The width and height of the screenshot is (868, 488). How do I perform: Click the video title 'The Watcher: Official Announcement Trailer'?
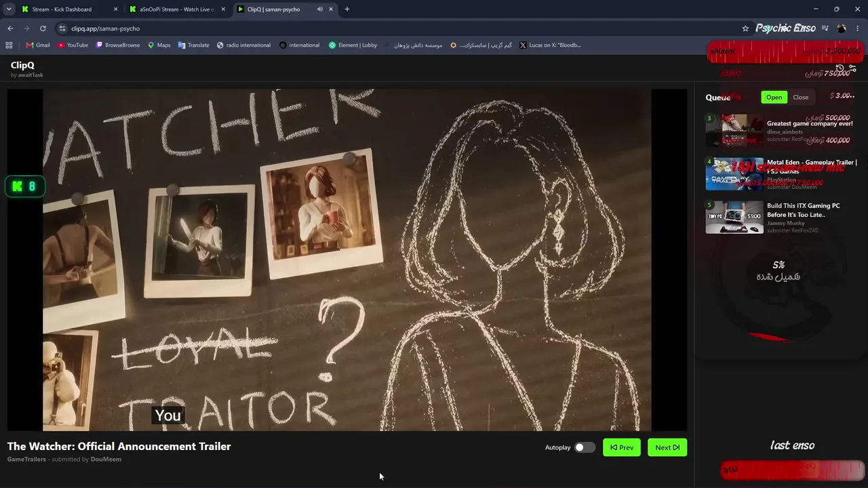click(119, 446)
